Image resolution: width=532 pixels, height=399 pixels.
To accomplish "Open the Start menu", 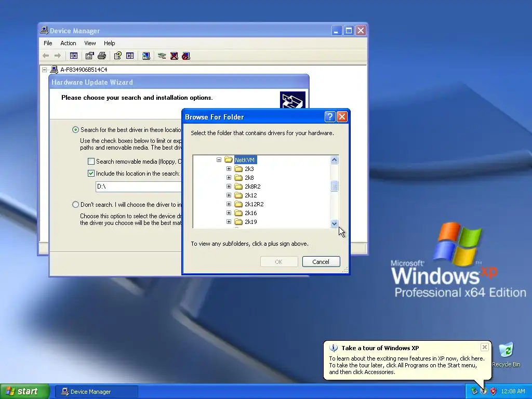I will (24, 391).
